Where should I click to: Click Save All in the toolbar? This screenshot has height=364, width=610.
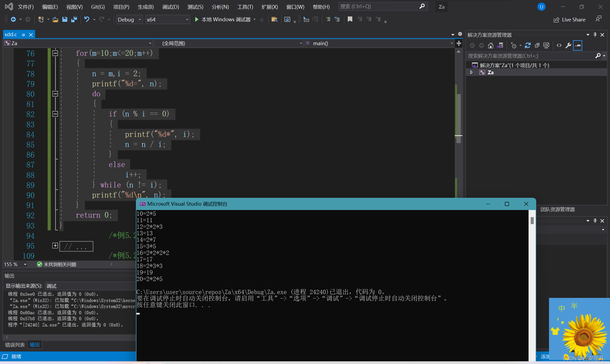pos(74,19)
